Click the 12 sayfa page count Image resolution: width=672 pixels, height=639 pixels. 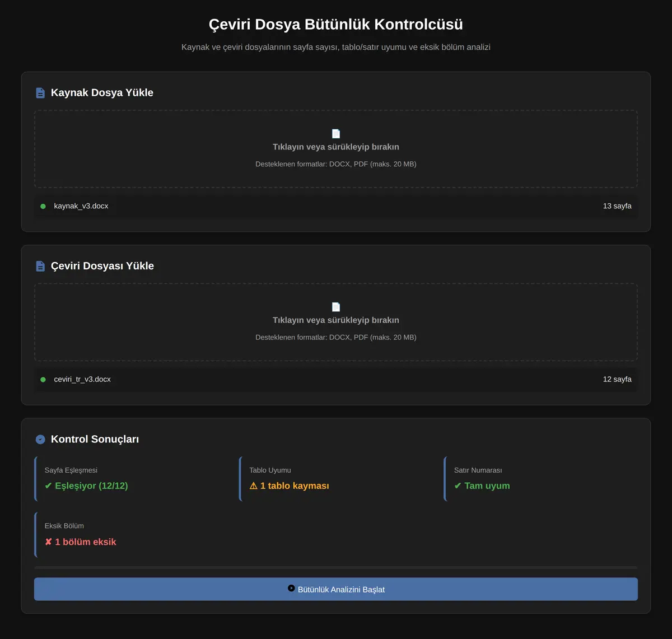tap(617, 379)
